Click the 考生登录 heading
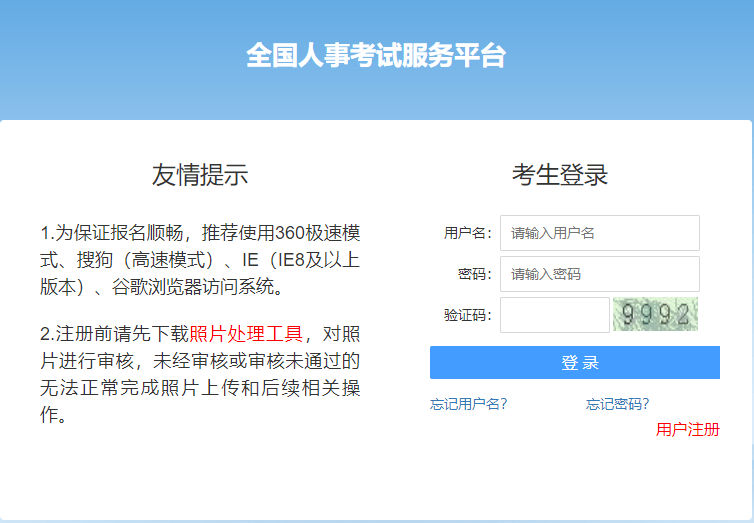The width and height of the screenshot is (754, 523). point(560,175)
